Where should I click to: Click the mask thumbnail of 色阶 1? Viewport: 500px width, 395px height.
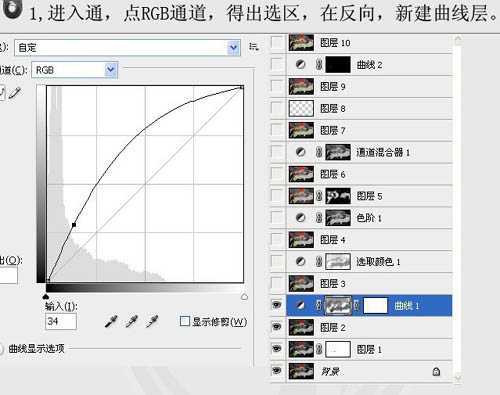tap(338, 218)
